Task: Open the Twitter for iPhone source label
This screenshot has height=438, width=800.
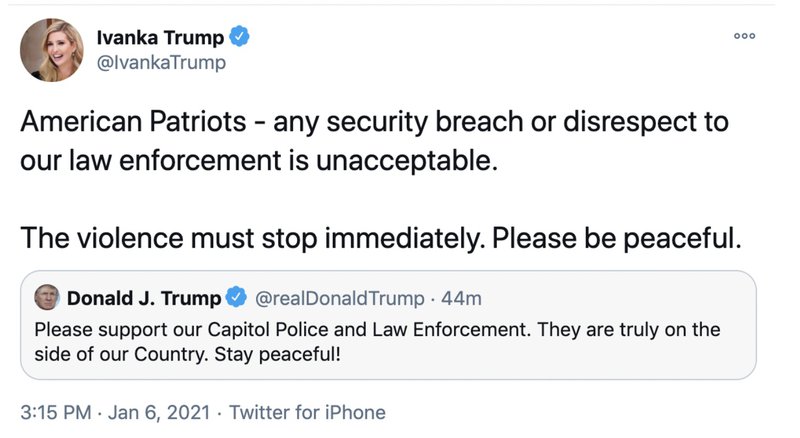Action: pos(307,412)
